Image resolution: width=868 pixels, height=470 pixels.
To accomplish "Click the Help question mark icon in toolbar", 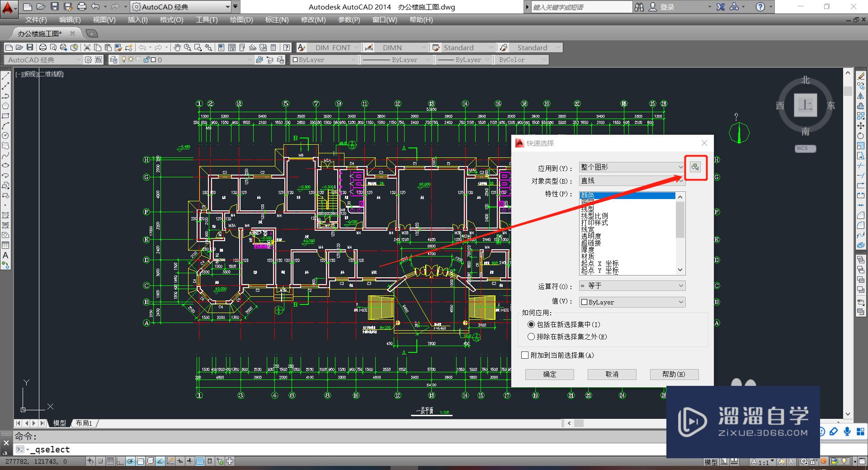I will (x=287, y=47).
